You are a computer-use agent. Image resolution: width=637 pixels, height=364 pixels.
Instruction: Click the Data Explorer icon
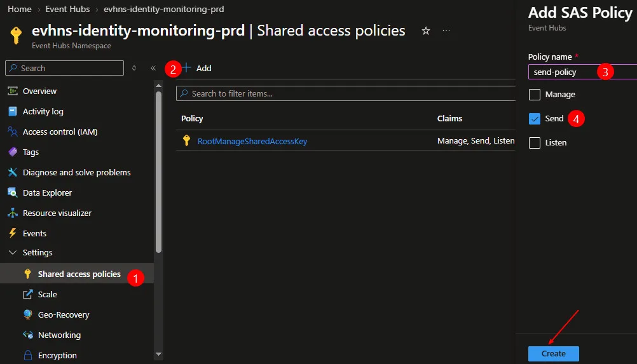(13, 192)
